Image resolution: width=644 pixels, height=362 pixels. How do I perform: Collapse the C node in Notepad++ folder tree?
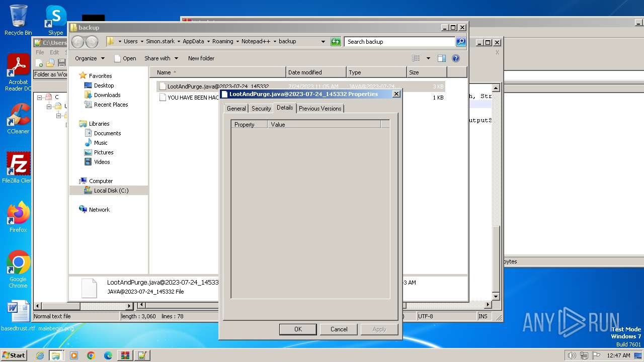tap(40, 98)
